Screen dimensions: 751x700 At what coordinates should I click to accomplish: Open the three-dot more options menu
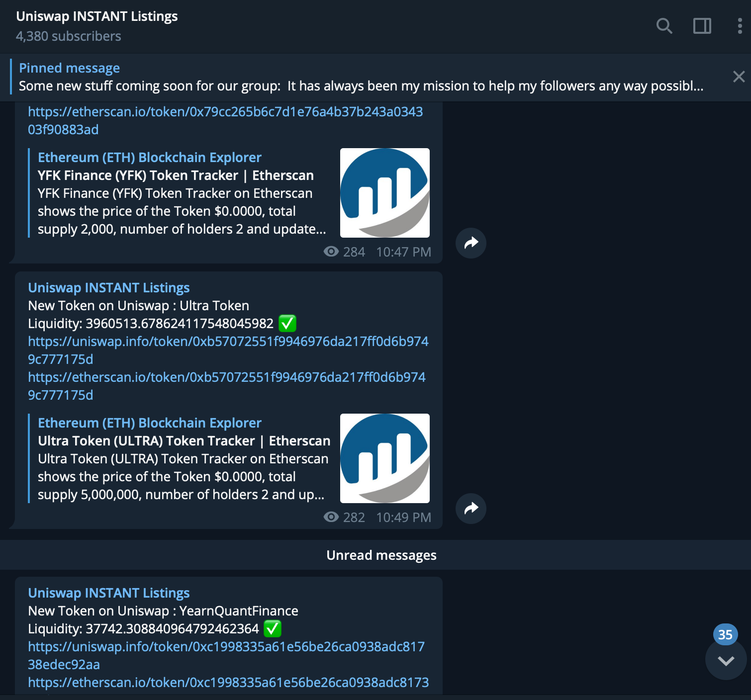click(x=740, y=26)
